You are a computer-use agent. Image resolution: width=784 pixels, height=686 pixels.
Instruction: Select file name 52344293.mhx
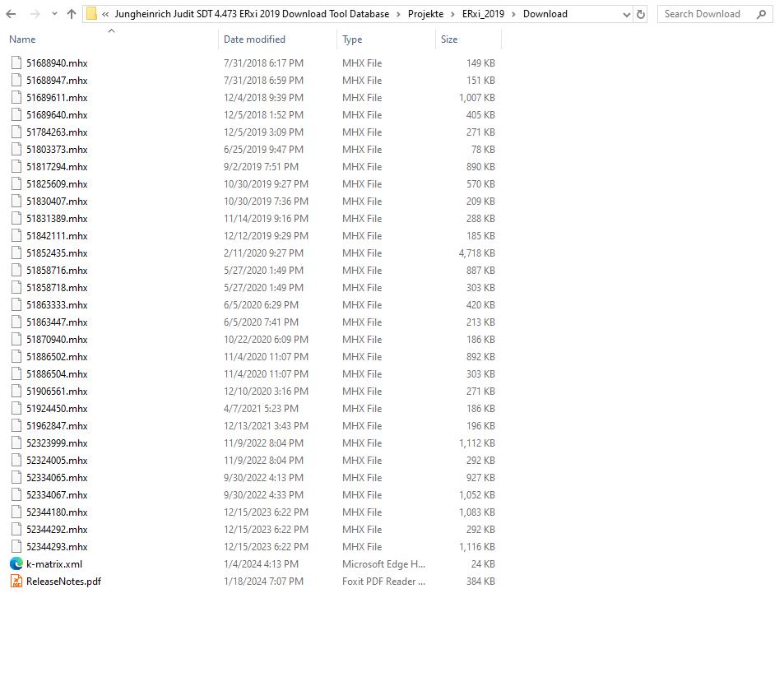pos(57,546)
